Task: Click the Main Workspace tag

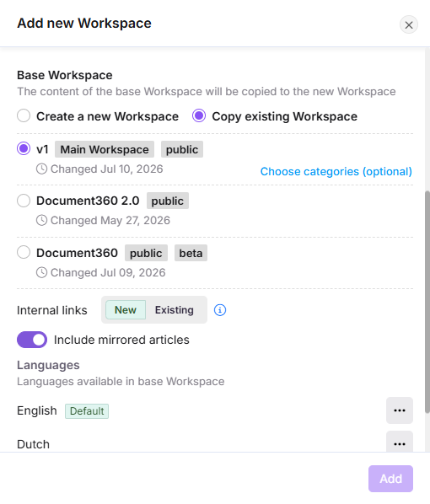Action: 105,149
